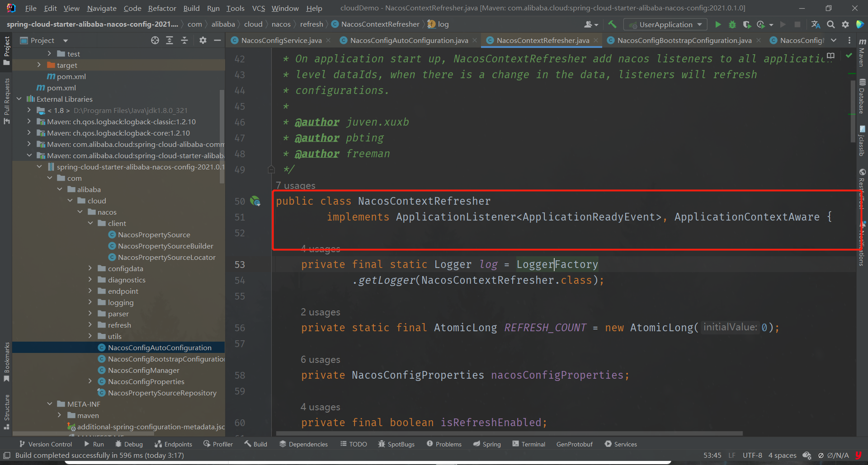The width and height of the screenshot is (868, 465).
Task: Open the jclasslib side panel
Action: [862, 141]
